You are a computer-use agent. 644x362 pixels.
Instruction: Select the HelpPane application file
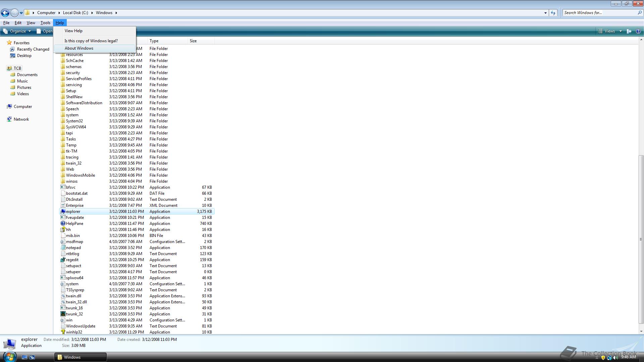pyautogui.click(x=74, y=224)
